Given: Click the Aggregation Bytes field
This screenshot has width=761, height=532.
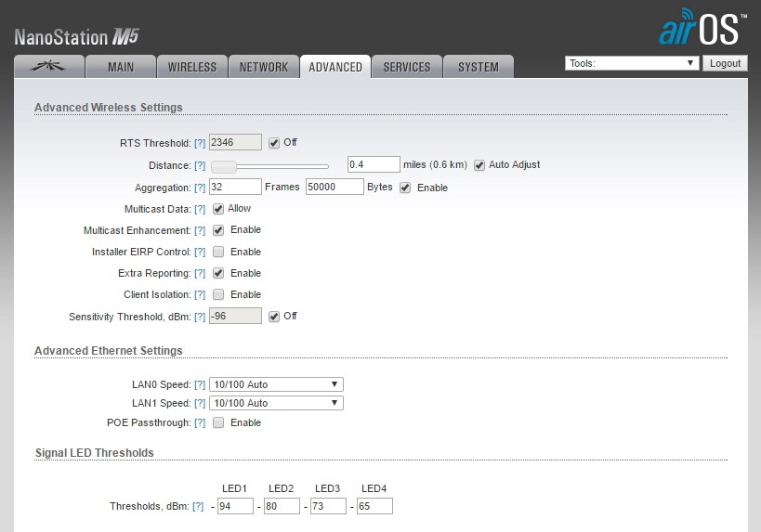Looking at the screenshot, I should tap(335, 187).
